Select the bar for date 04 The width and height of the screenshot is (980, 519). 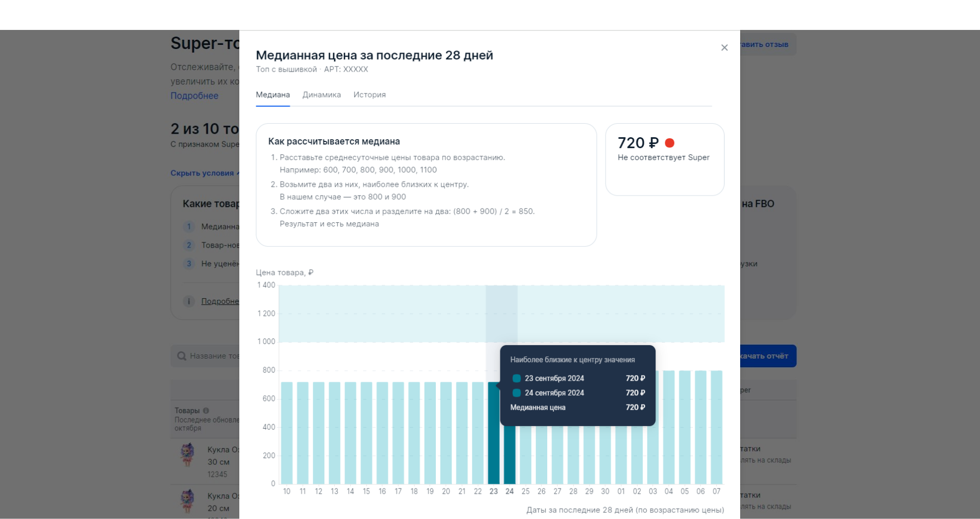pos(668,427)
